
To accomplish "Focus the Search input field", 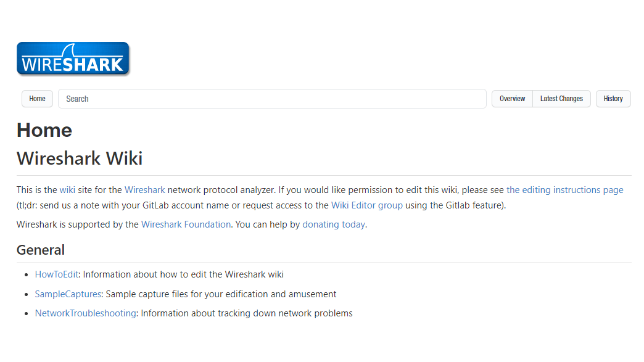I will [272, 99].
